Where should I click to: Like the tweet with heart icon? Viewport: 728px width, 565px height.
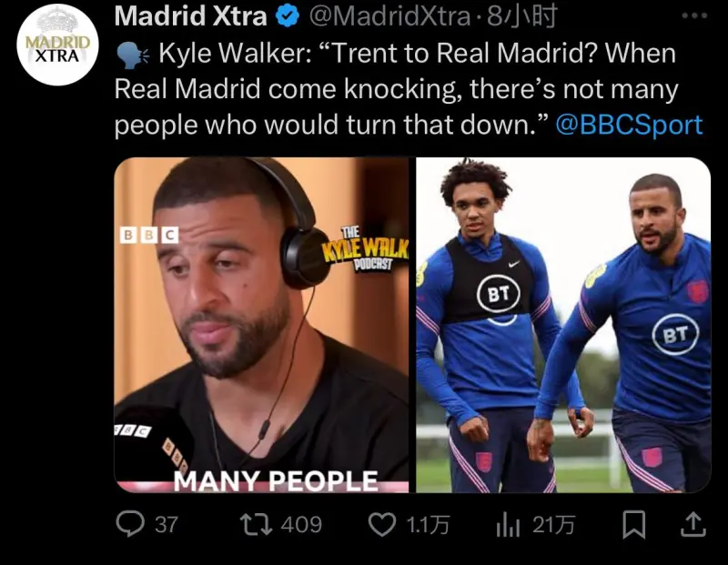[381, 525]
